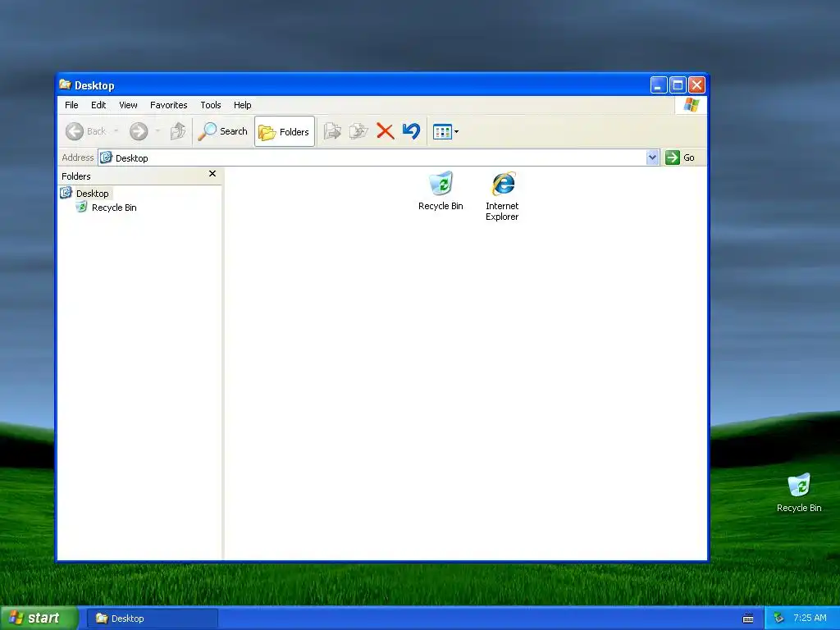Select Recycle Bin in the folder tree
The height and width of the screenshot is (630, 840).
(x=114, y=208)
